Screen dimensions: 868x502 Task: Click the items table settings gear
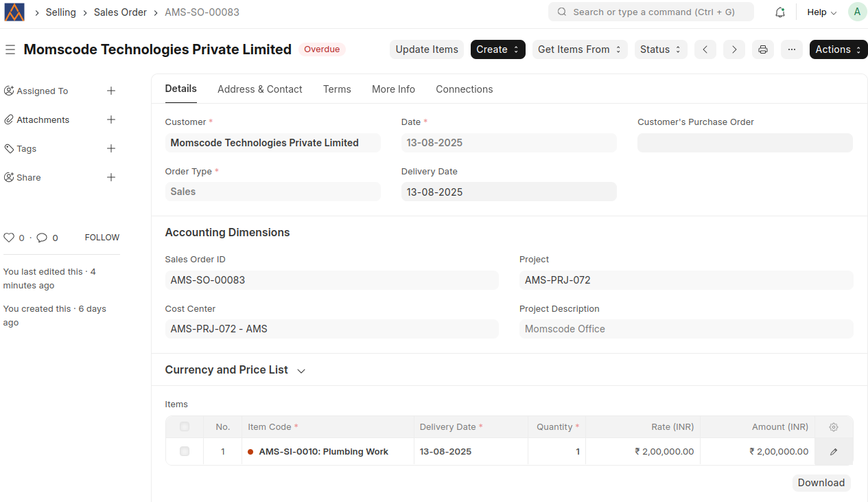click(833, 427)
